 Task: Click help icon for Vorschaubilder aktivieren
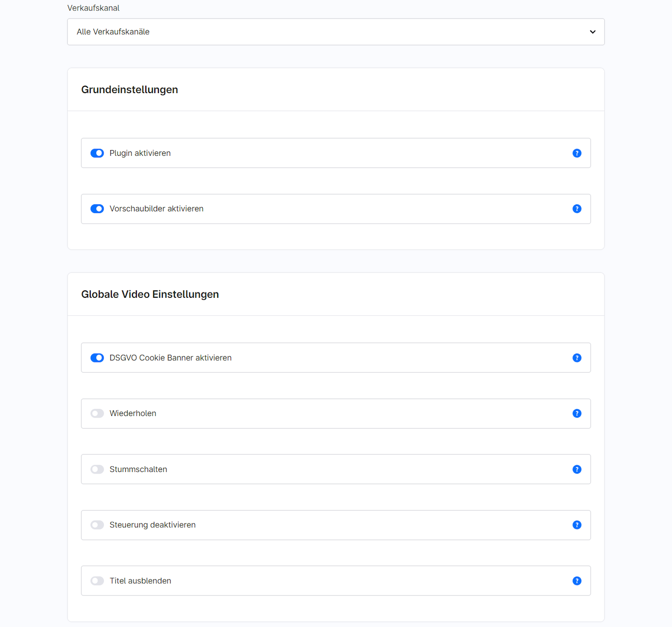[577, 209]
